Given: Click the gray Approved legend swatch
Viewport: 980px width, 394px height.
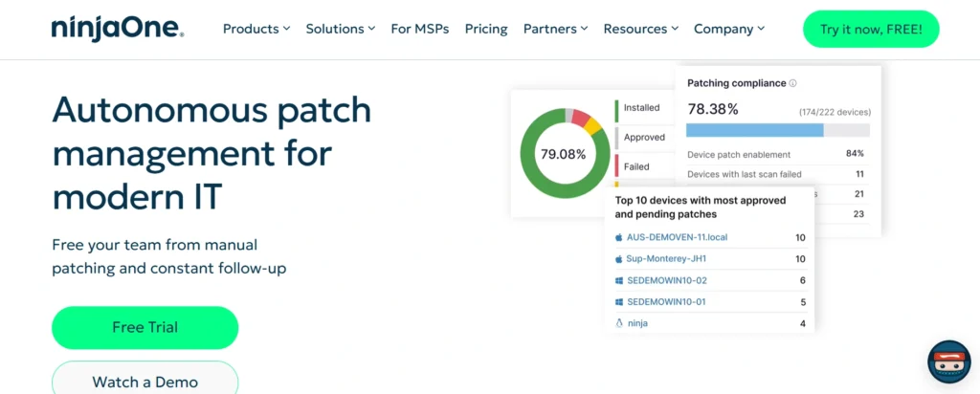Looking at the screenshot, I should tap(616, 138).
